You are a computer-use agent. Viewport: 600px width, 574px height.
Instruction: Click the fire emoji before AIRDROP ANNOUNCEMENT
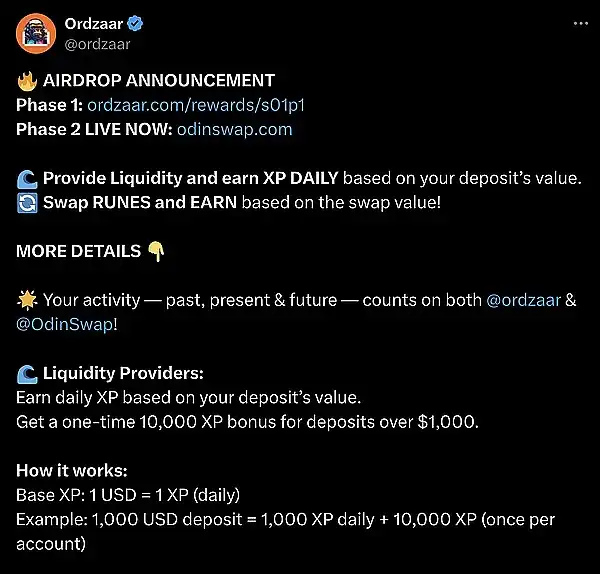26,80
